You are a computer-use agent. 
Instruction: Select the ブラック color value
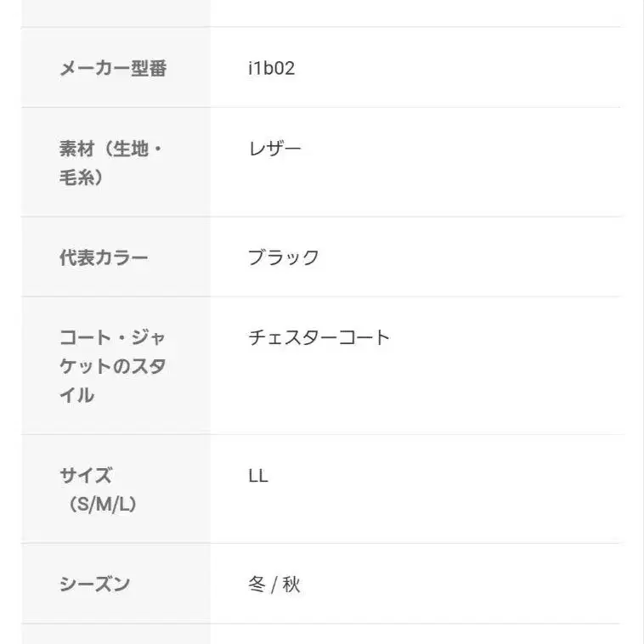point(283,257)
